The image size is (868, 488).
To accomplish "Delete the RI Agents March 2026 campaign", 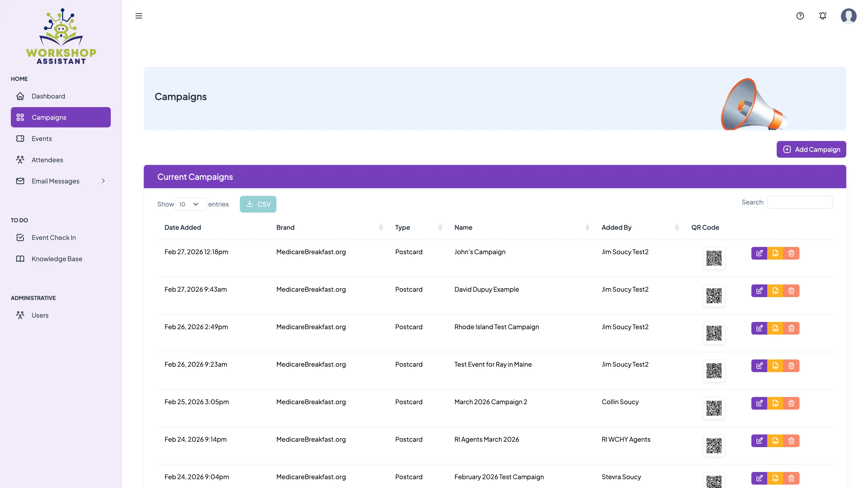I will (791, 441).
